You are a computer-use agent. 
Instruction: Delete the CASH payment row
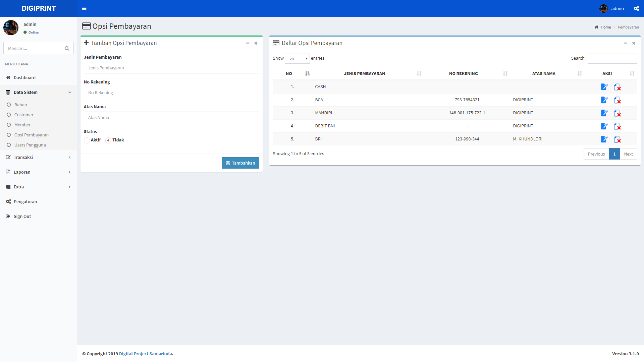click(617, 87)
